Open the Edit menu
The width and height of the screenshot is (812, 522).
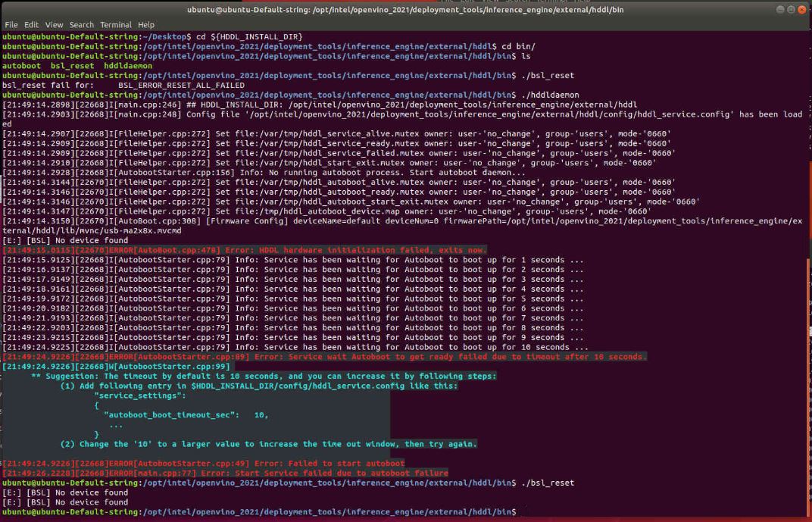31,24
